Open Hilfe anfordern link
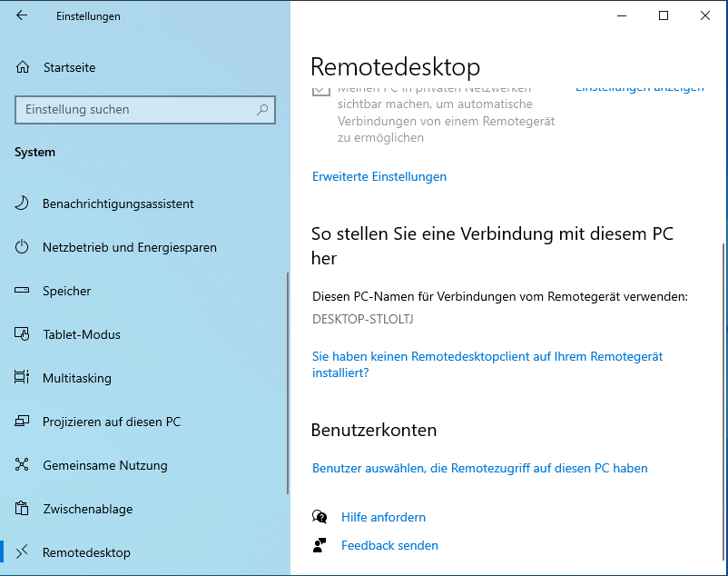The image size is (728, 576). point(383,517)
